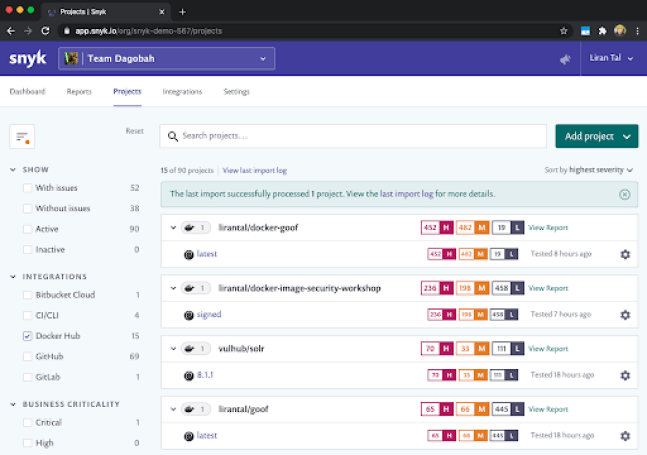Image resolution: width=647 pixels, height=455 pixels.
Task: Click Docker icon badge for vulhub/solr
Action: coord(196,349)
